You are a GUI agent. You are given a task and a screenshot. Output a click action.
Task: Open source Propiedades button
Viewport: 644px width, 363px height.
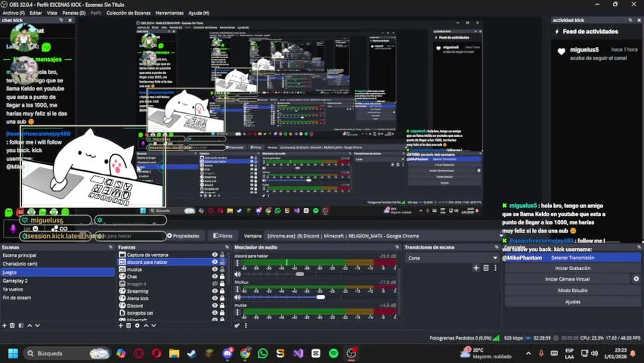183,236
